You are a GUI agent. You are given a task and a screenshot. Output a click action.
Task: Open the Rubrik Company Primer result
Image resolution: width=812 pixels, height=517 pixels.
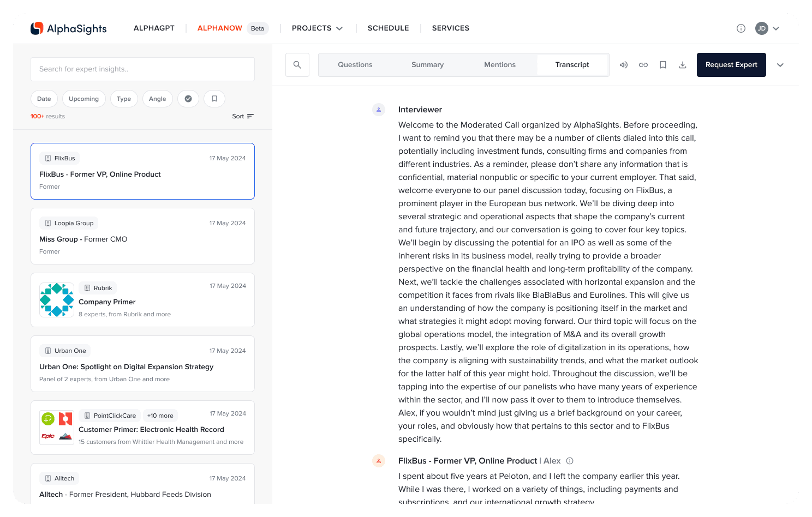click(x=142, y=300)
